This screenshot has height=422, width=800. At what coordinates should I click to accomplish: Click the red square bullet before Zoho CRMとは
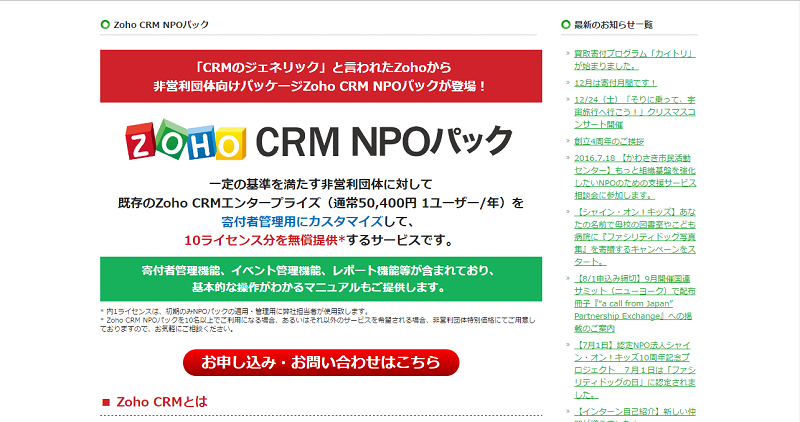click(106, 402)
